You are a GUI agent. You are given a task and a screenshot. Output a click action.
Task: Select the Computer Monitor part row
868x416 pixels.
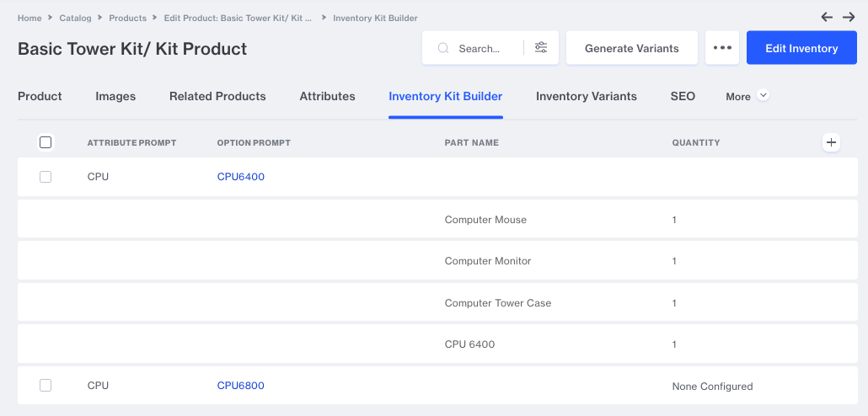pyautogui.click(x=438, y=260)
